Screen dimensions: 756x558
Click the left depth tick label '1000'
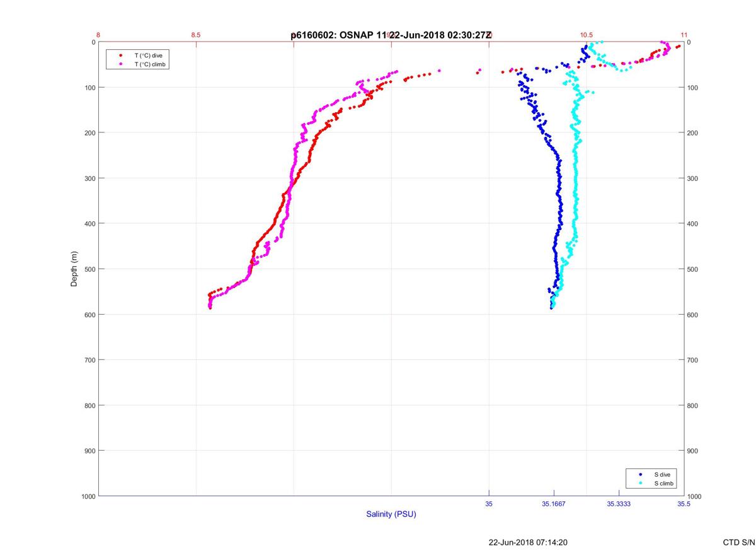click(x=88, y=497)
